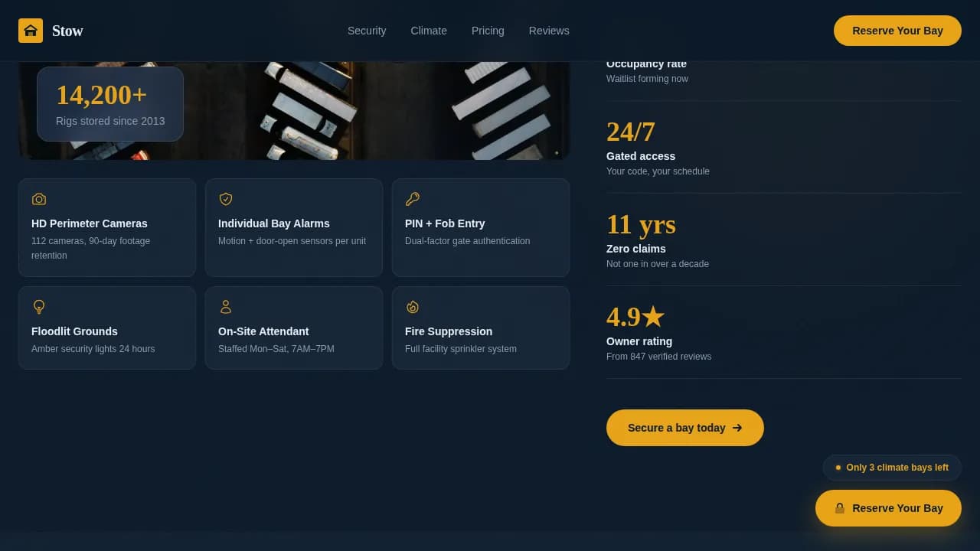
Task: Select the shield icon for Individual Bay Alarms
Action: [226, 199]
